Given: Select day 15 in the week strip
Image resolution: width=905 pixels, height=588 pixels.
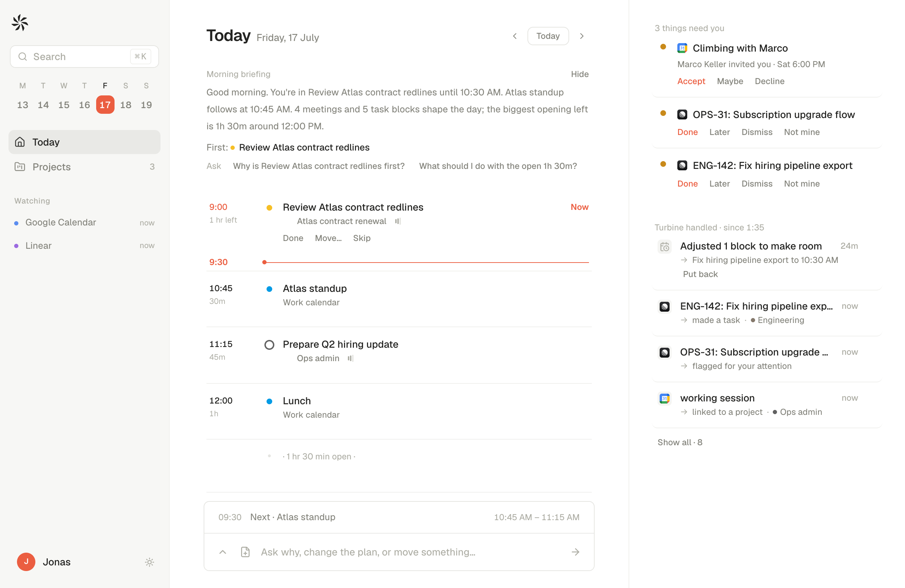Looking at the screenshot, I should coord(64,105).
